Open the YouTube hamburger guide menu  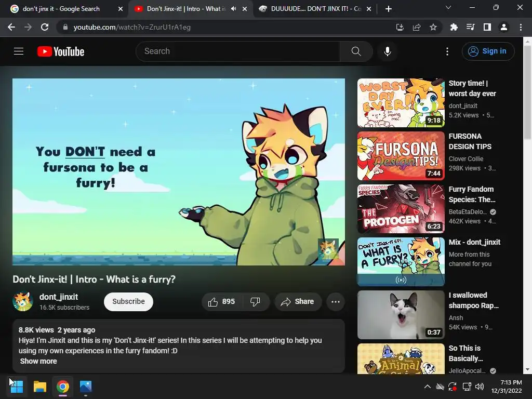[19, 51]
